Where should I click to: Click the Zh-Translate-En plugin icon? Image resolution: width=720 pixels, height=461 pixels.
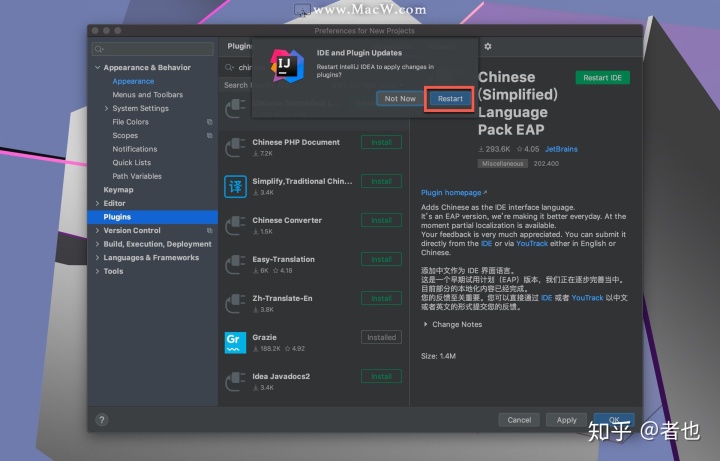click(235, 304)
